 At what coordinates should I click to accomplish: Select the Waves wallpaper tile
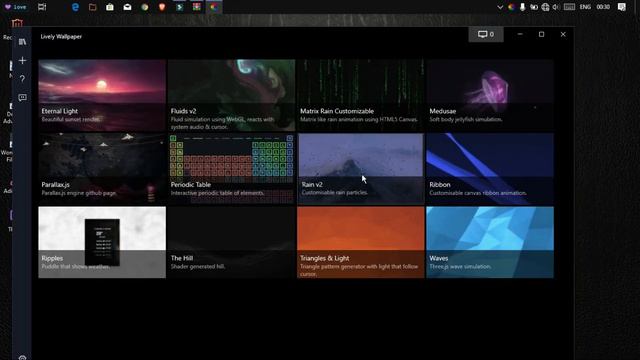tap(490, 242)
